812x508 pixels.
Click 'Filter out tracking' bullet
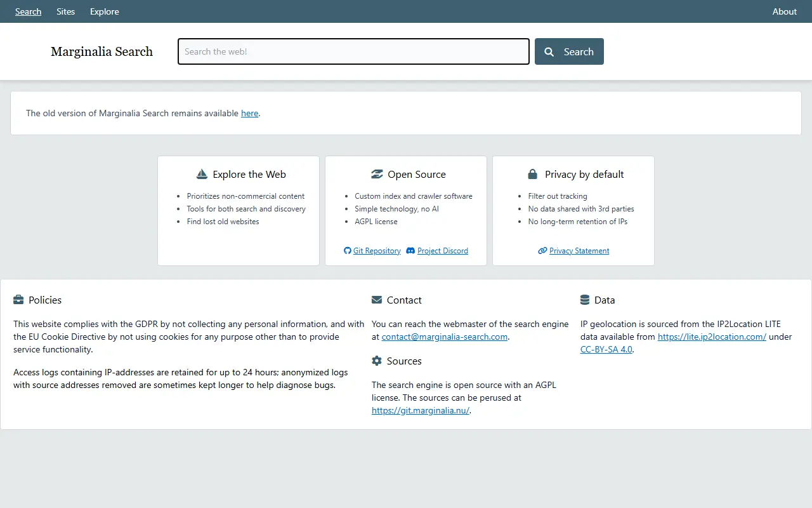[x=558, y=196]
